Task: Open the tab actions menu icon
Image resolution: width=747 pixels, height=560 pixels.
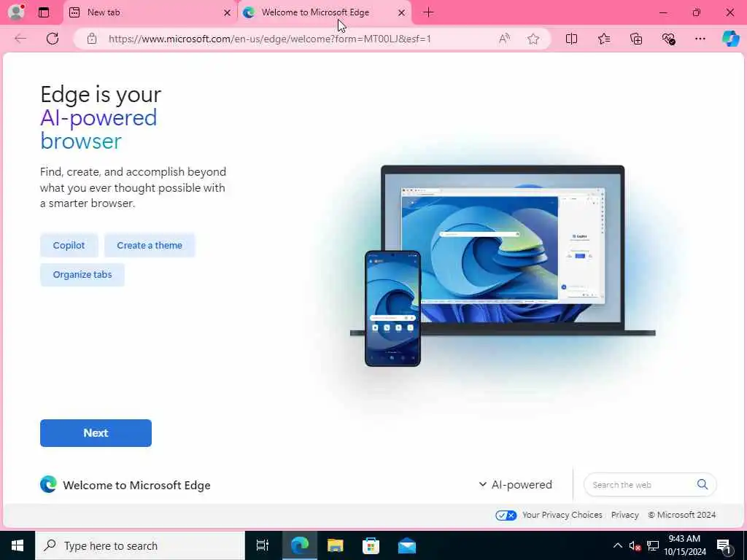Action: [44, 12]
